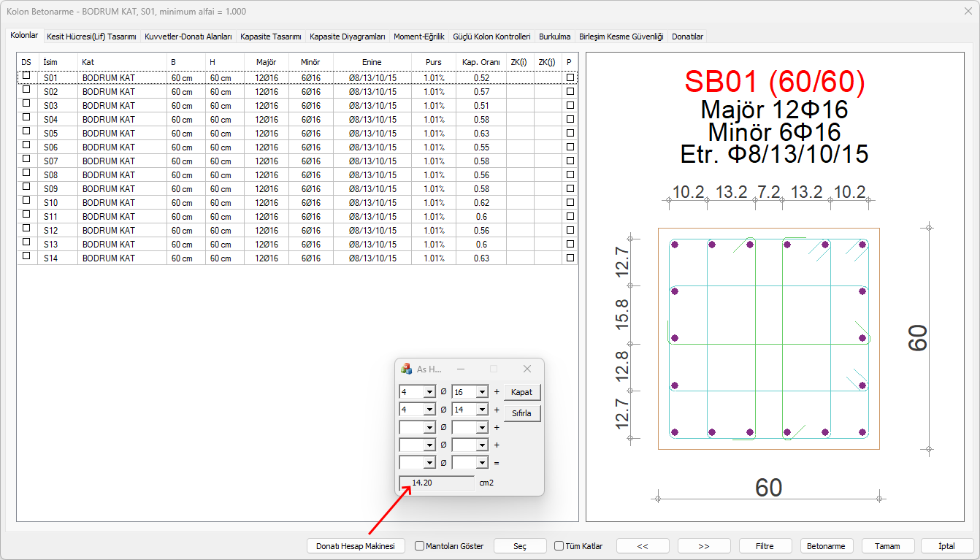Expand the diameter dropdown showing 16

pos(481,392)
